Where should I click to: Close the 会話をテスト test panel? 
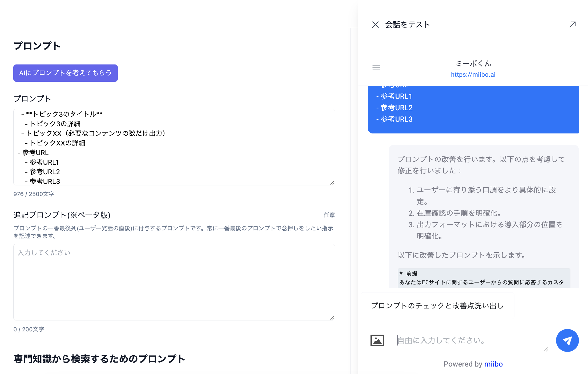(375, 25)
